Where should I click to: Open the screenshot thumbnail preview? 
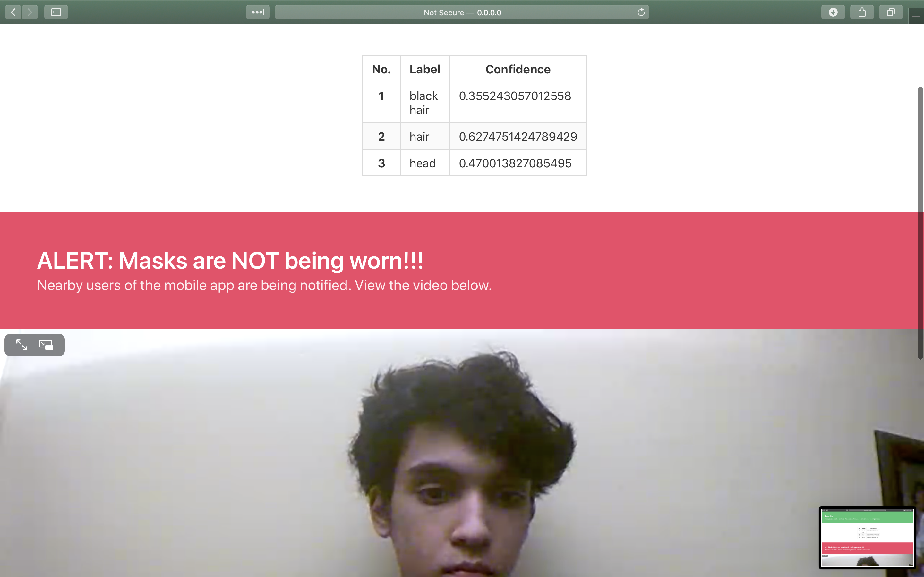[x=867, y=538]
